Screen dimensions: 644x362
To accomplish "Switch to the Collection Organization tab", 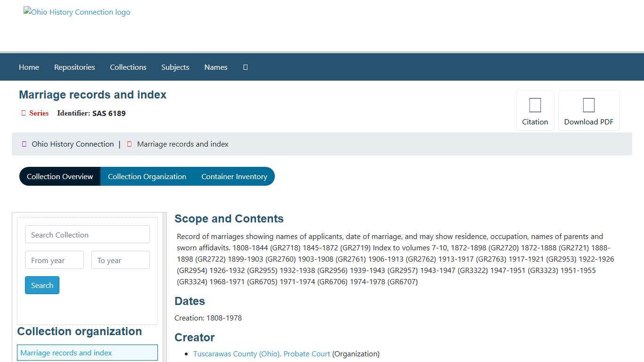I will pos(147,176).
